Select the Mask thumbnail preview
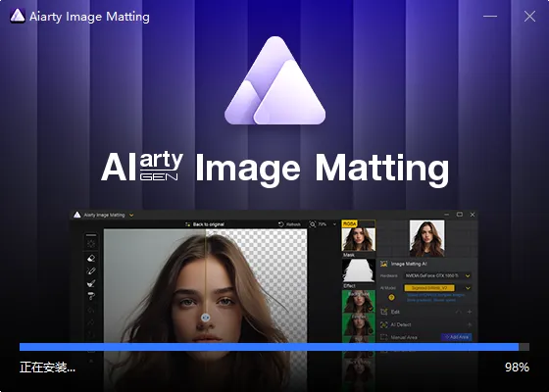 click(358, 270)
